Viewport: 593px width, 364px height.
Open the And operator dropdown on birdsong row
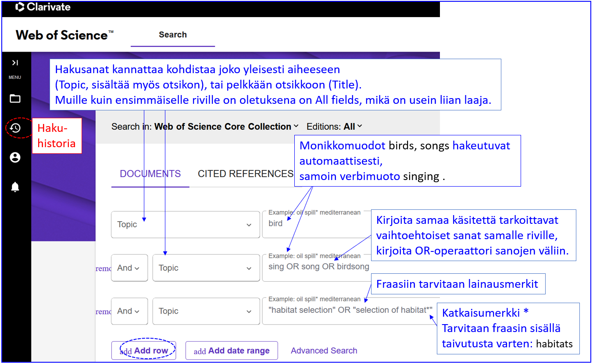coord(129,268)
